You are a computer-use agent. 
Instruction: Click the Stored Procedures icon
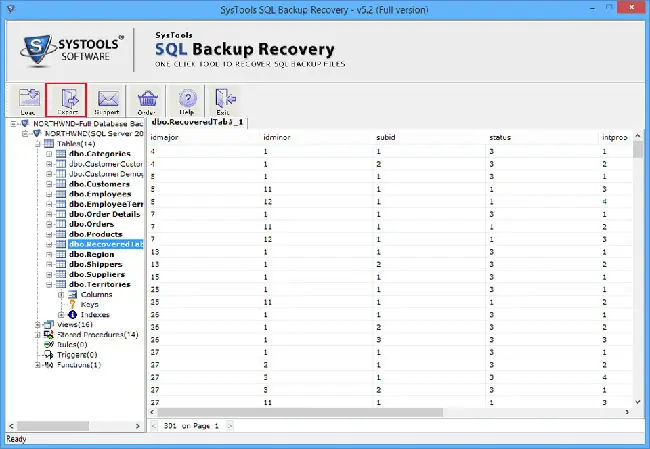pos(49,334)
